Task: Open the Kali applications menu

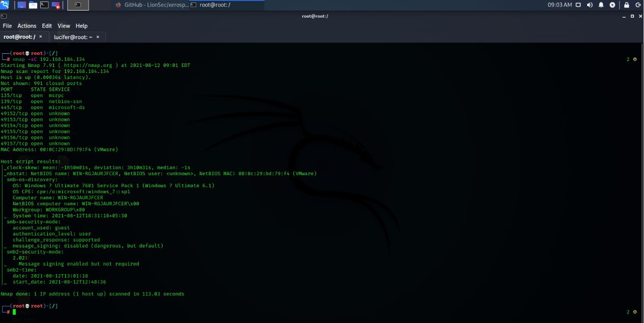Action: [5, 5]
